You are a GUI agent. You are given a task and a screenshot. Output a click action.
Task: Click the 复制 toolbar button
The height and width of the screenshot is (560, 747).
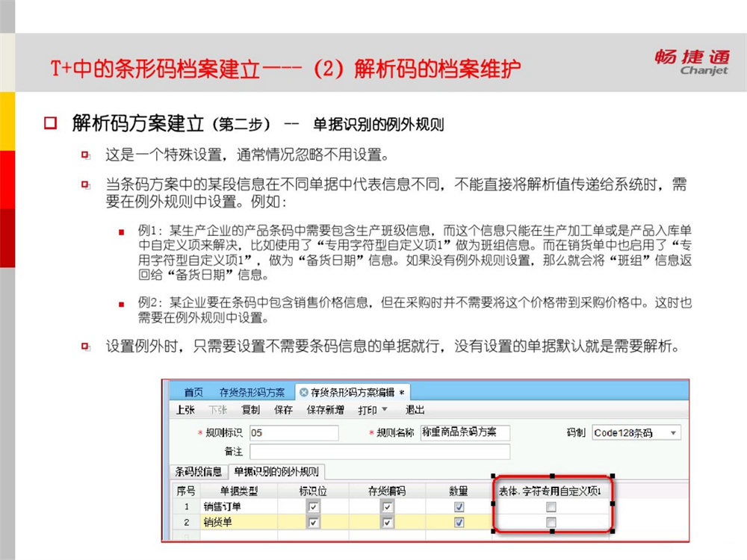(250, 409)
